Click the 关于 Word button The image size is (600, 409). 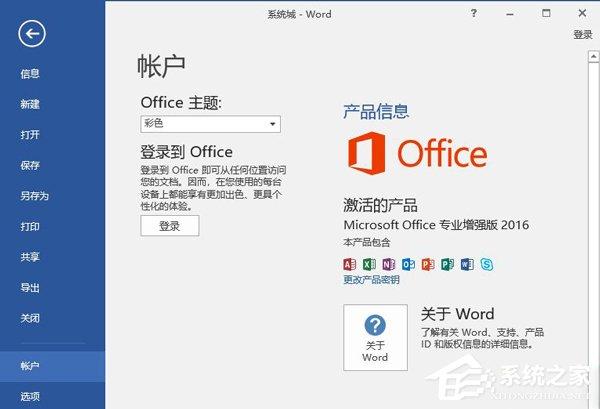click(x=375, y=337)
